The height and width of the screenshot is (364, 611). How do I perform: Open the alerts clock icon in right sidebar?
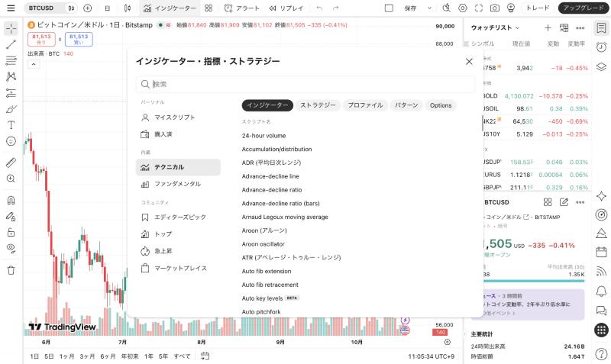tap(601, 47)
